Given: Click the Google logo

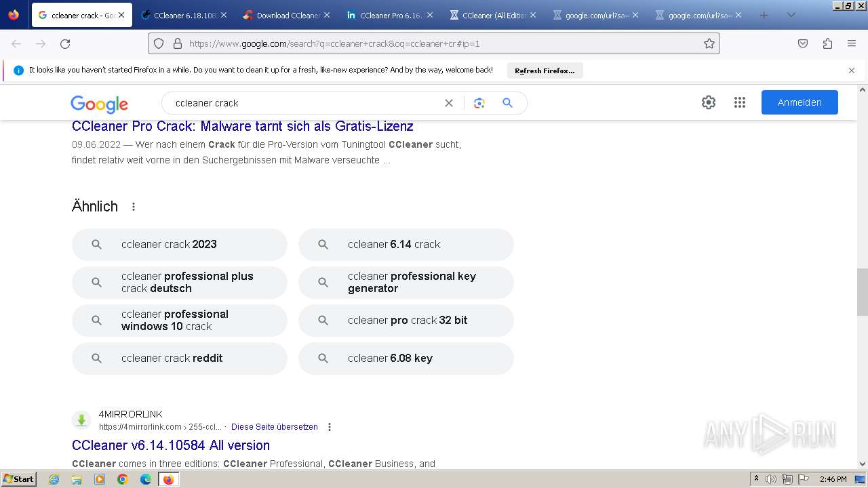Looking at the screenshot, I should click(100, 104).
